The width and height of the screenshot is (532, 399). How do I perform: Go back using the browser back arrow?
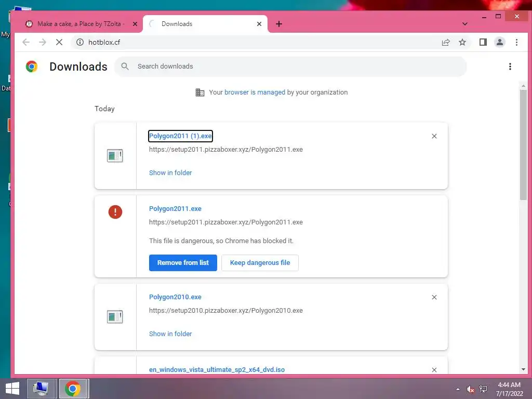coord(26,42)
